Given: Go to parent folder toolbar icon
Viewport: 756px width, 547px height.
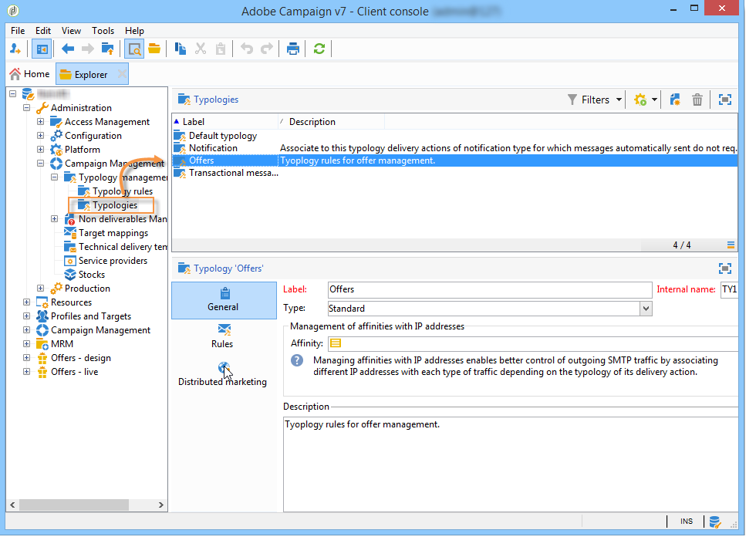Looking at the screenshot, I should 107,49.
